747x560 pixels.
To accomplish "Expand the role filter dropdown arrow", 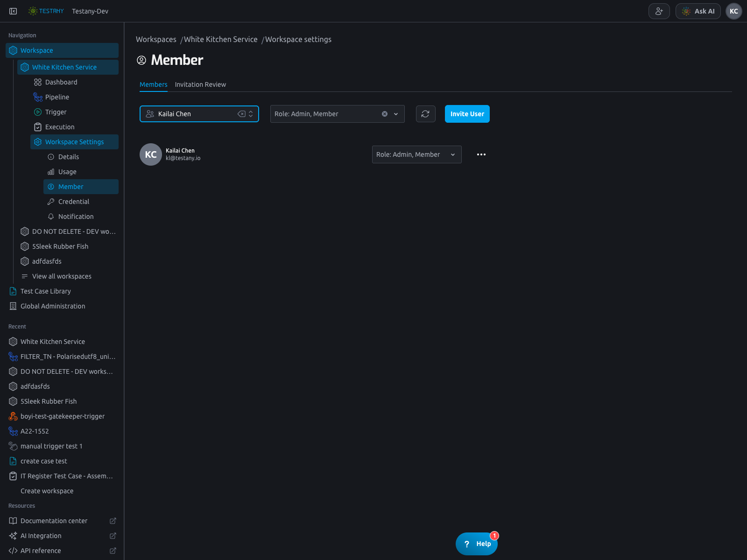I will 396,114.
